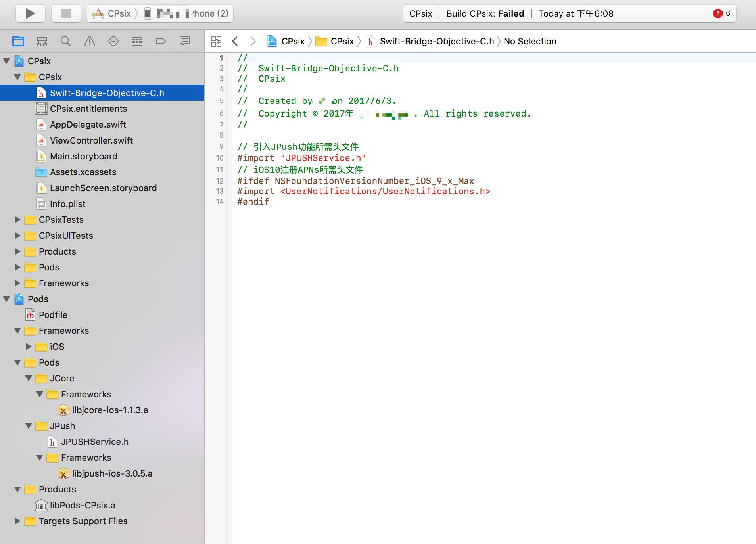Show the Report navigator

(x=185, y=41)
